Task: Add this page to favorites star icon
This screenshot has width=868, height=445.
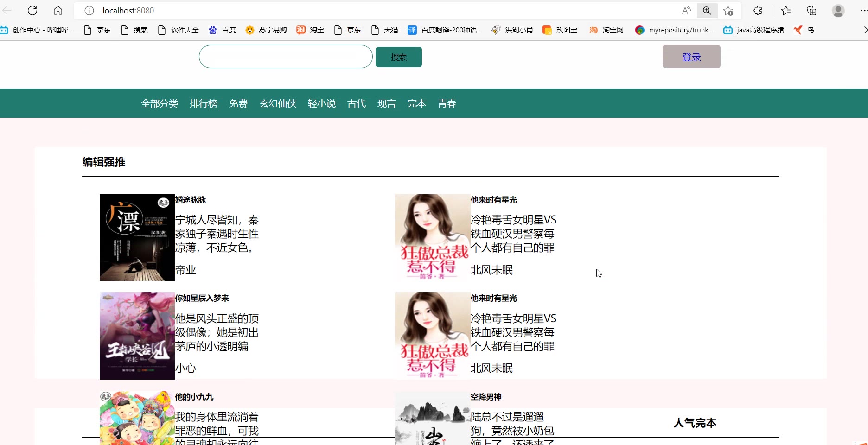Action: [728, 10]
